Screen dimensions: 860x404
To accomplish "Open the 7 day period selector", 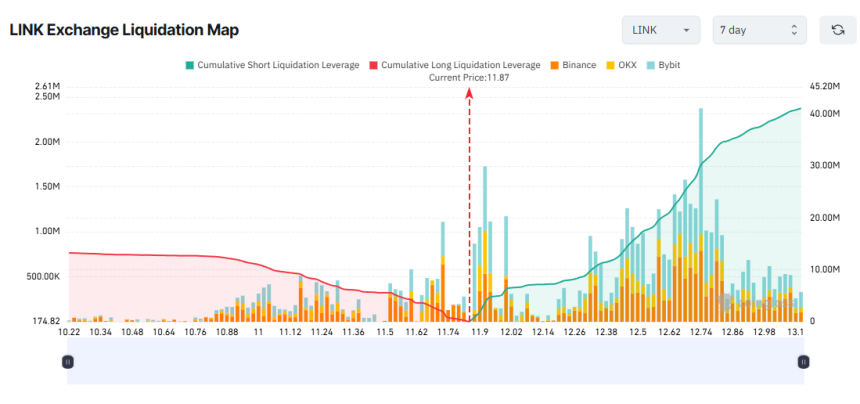I will click(759, 30).
